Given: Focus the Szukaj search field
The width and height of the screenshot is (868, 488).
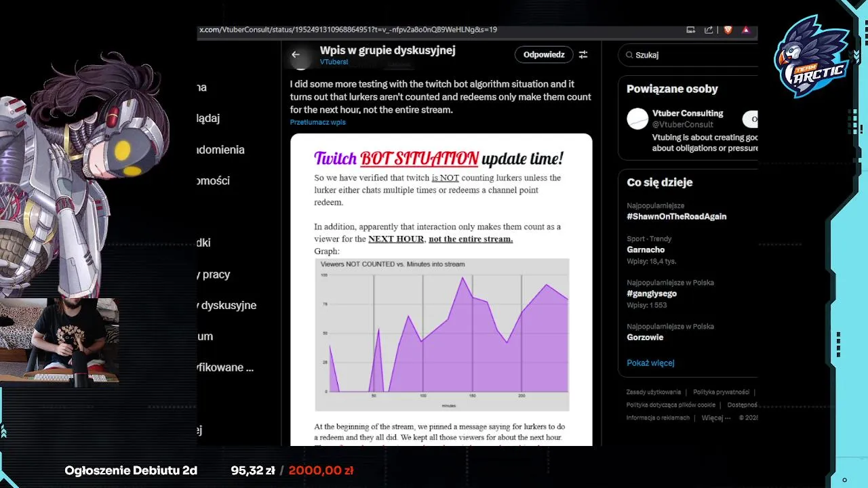Looking at the screenshot, I should pos(688,55).
